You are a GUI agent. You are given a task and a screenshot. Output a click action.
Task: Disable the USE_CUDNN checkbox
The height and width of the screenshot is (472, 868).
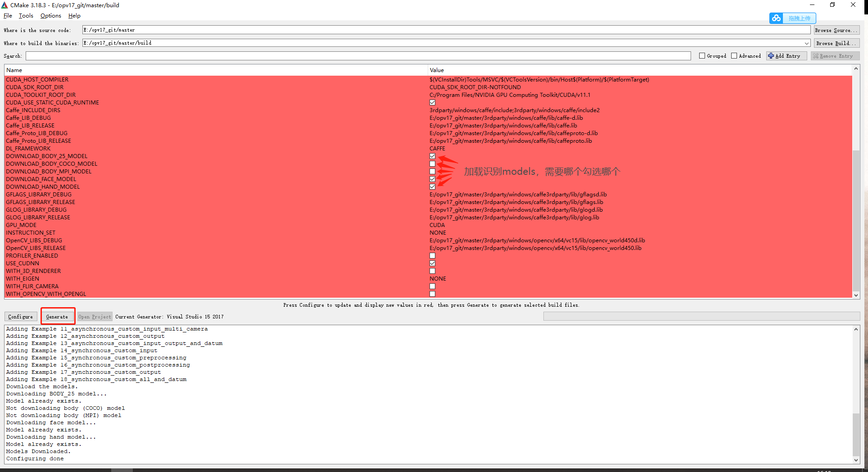pyautogui.click(x=432, y=263)
